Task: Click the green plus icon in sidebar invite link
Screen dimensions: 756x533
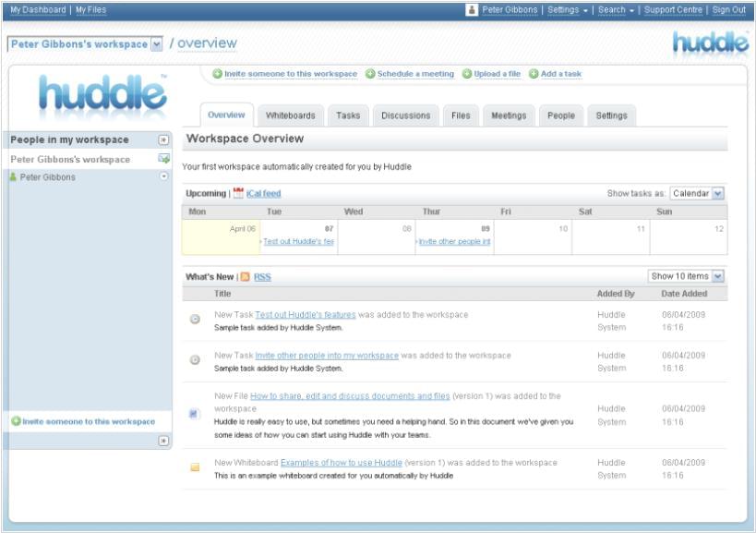Action: (16, 421)
